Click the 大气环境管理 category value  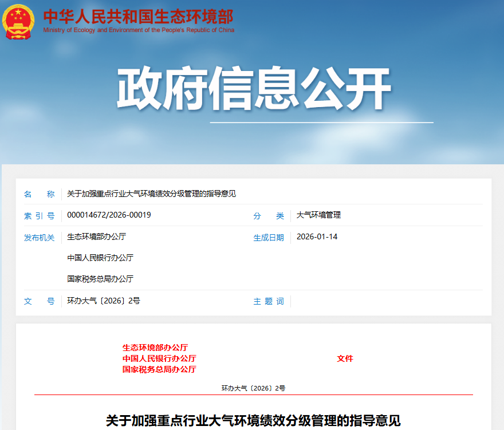tap(318, 215)
